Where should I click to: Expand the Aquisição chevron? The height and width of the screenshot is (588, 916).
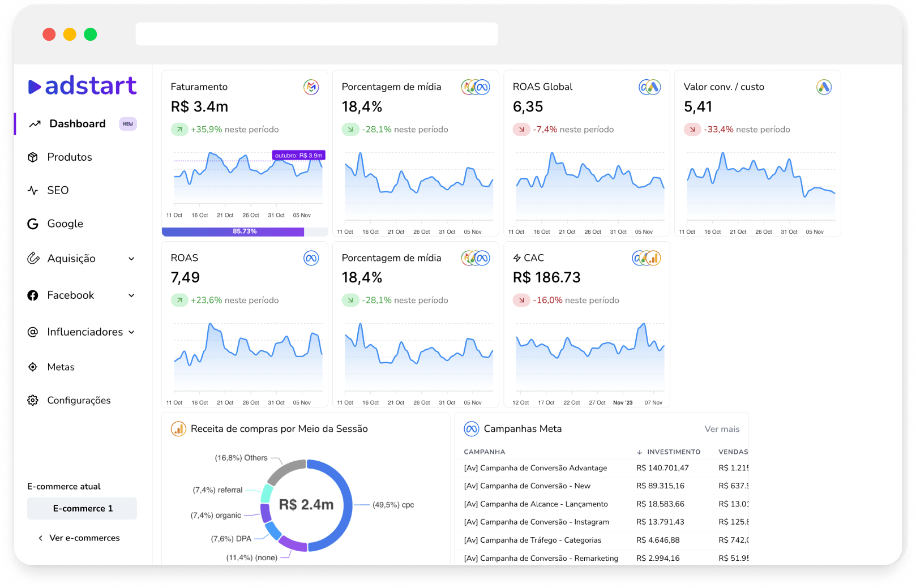tap(131, 259)
